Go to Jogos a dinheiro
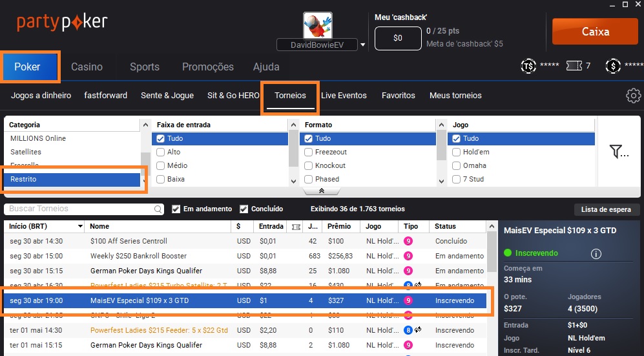Viewport: 644px width, 356px height. [x=41, y=95]
